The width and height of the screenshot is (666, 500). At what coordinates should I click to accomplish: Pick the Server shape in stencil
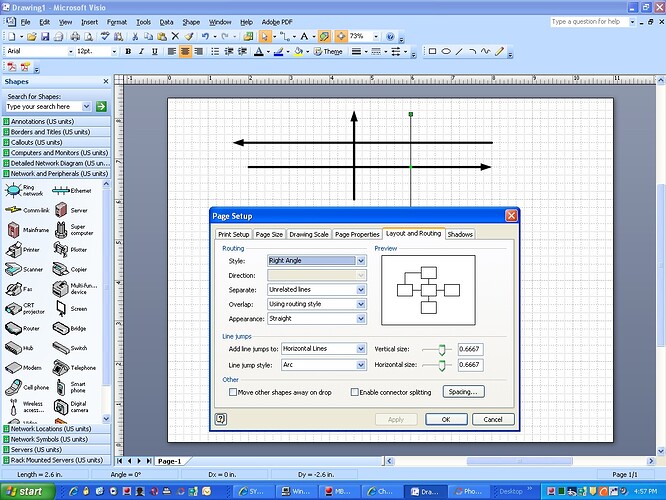(x=71, y=210)
